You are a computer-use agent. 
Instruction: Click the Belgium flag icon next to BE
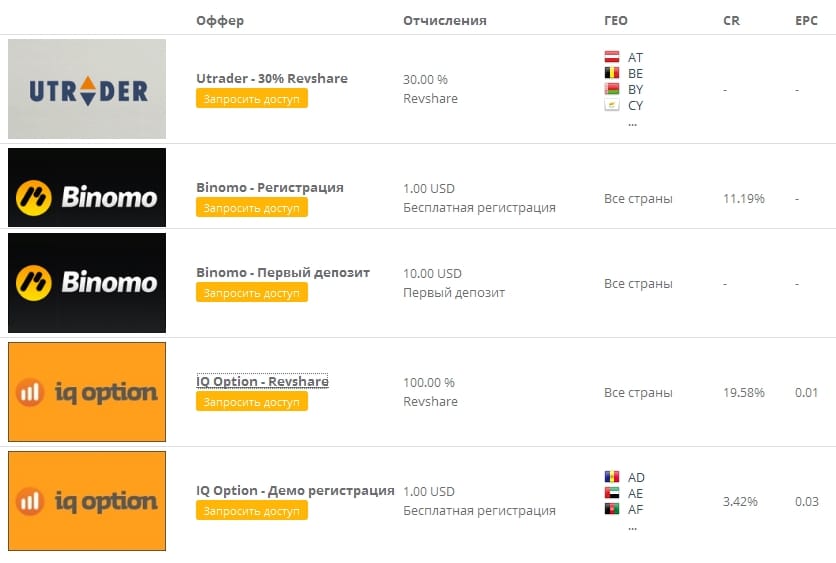(x=612, y=73)
